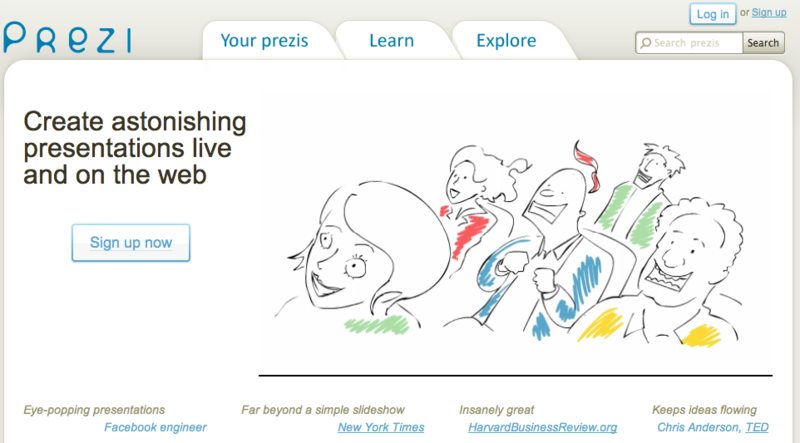Image resolution: width=800 pixels, height=443 pixels.
Task: Open the New York Times link
Action: click(x=381, y=427)
